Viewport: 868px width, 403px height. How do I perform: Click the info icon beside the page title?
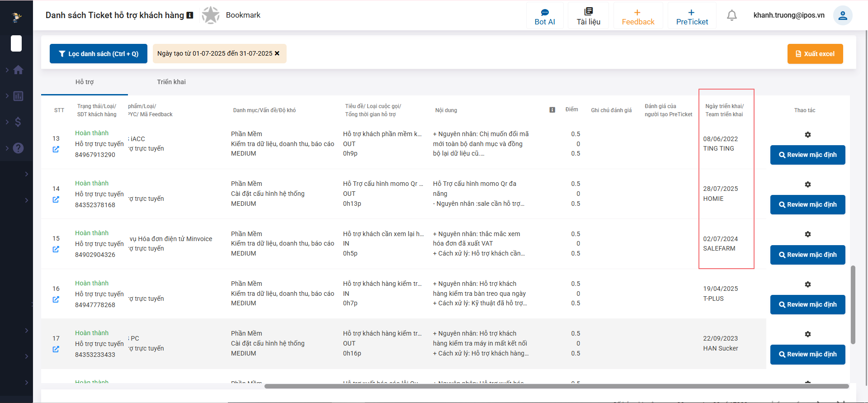coord(190,15)
